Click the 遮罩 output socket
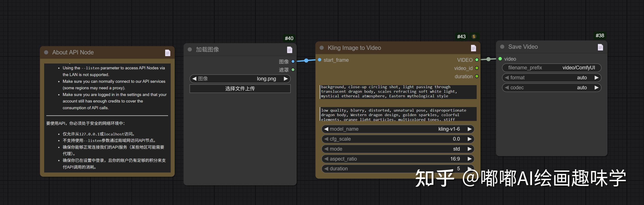The width and height of the screenshot is (644, 205). click(x=293, y=70)
